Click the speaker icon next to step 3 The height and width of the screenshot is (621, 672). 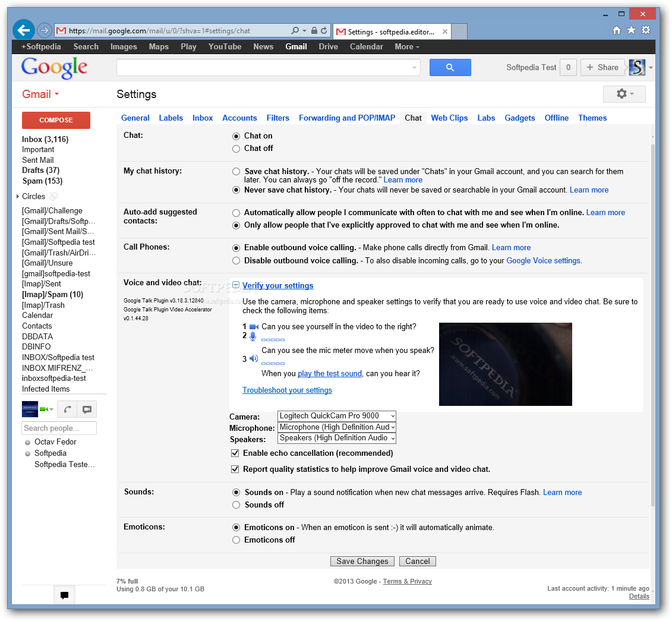coord(254,359)
